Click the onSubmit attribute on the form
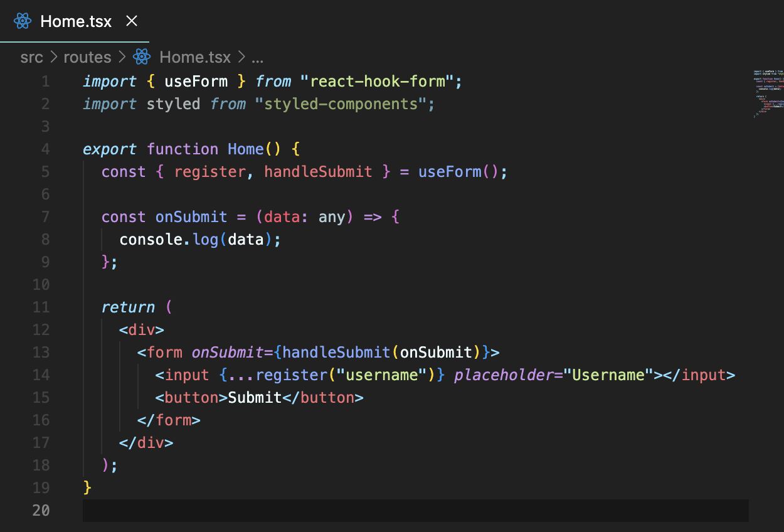This screenshot has width=784, height=532. pyautogui.click(x=228, y=353)
